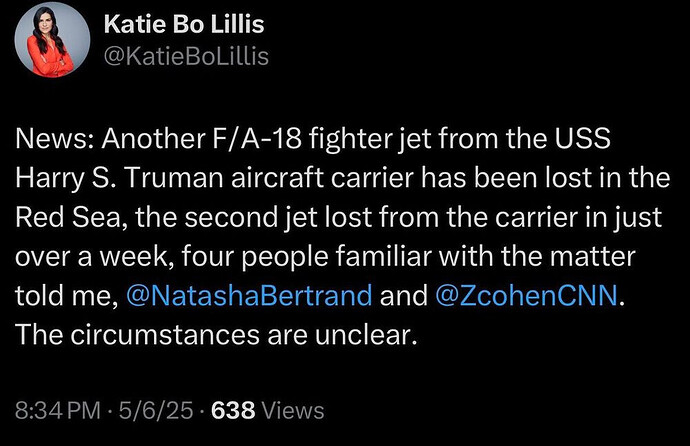Open the @ZcohenCNN mention
The width and height of the screenshot is (690, 446).
click(526, 295)
